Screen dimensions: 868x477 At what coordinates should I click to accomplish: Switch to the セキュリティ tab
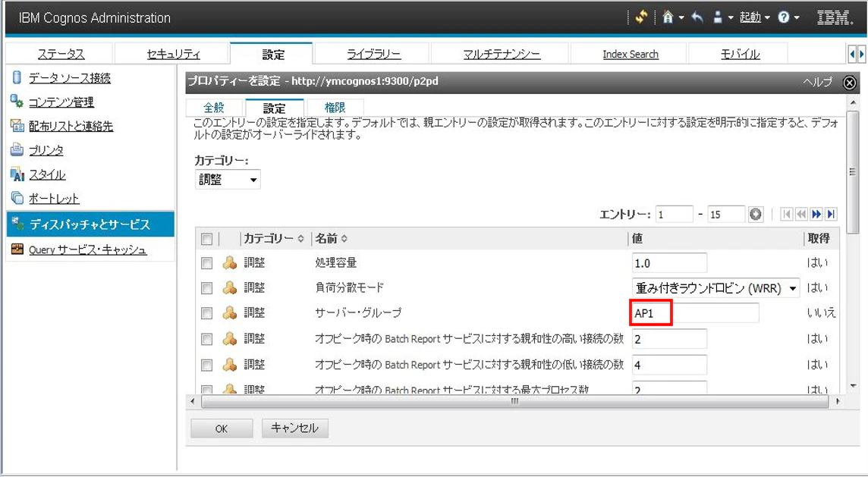[x=173, y=54]
